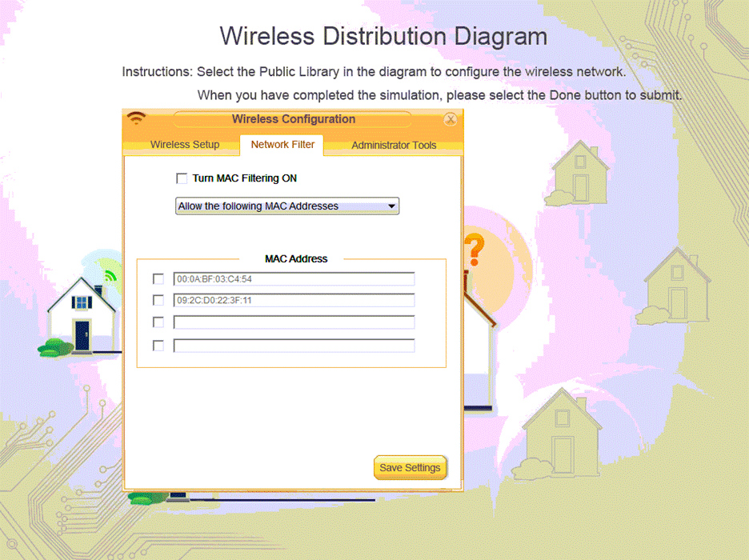This screenshot has height=560, width=749.
Task: Close the Wireless Configuration dialog
Action: [x=451, y=119]
